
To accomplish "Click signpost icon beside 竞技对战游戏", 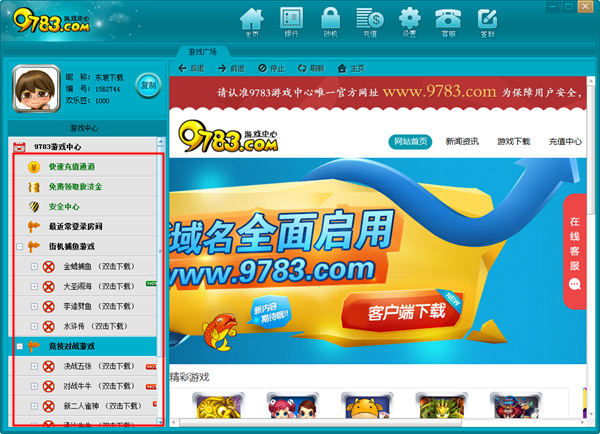I will 34,346.
